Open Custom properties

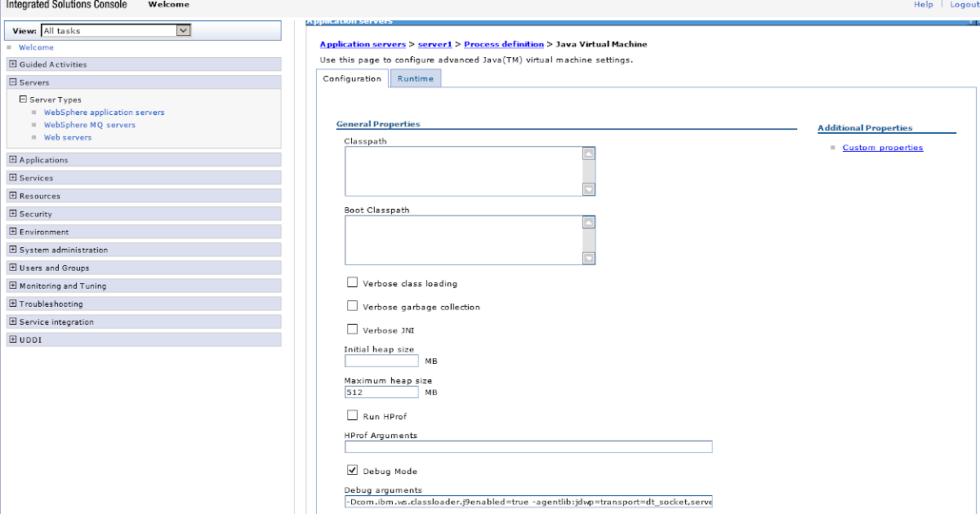(x=883, y=147)
